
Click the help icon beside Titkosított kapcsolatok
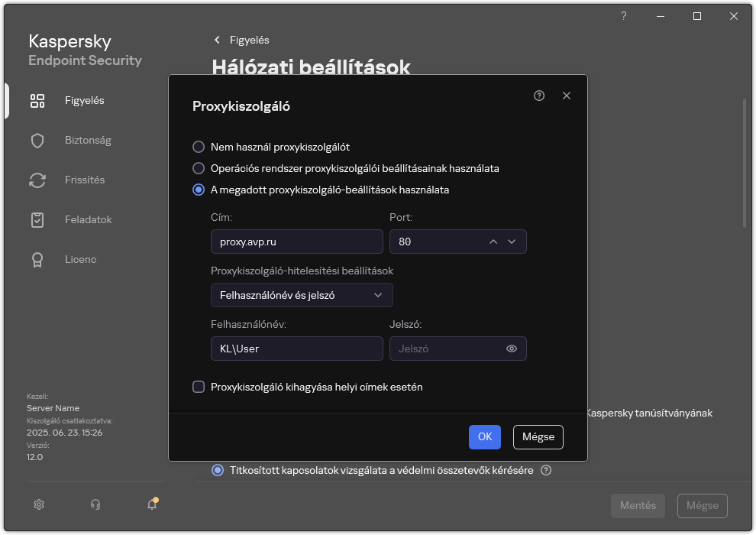pos(546,470)
